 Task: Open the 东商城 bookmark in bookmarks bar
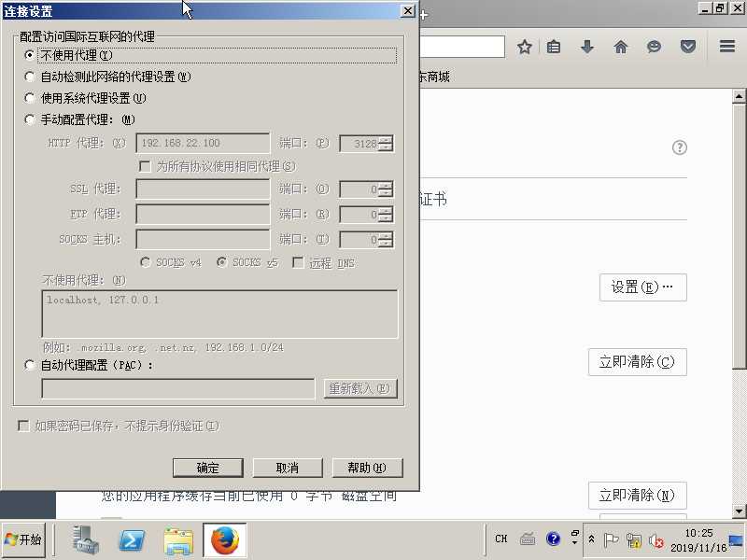pyautogui.click(x=434, y=77)
